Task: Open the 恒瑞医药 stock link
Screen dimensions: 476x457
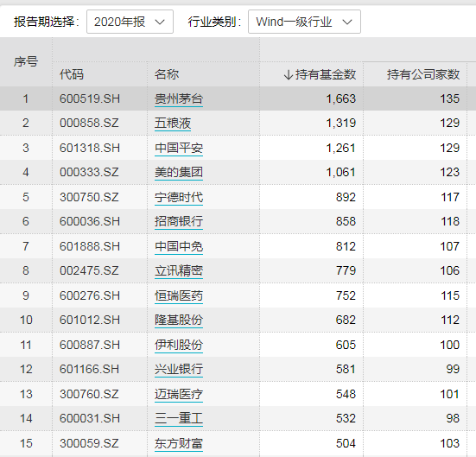Action: click(x=179, y=295)
